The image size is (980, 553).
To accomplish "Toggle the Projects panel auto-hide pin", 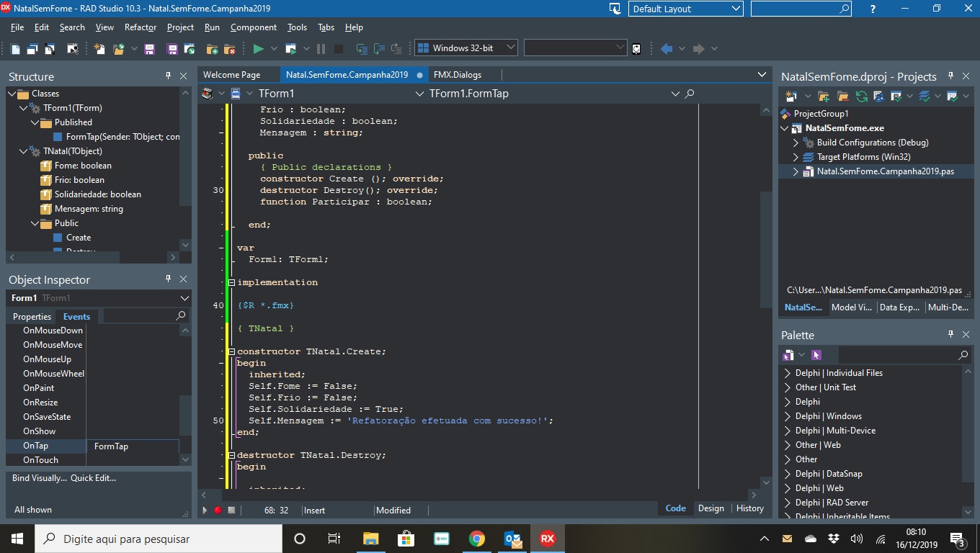I will tap(951, 76).
